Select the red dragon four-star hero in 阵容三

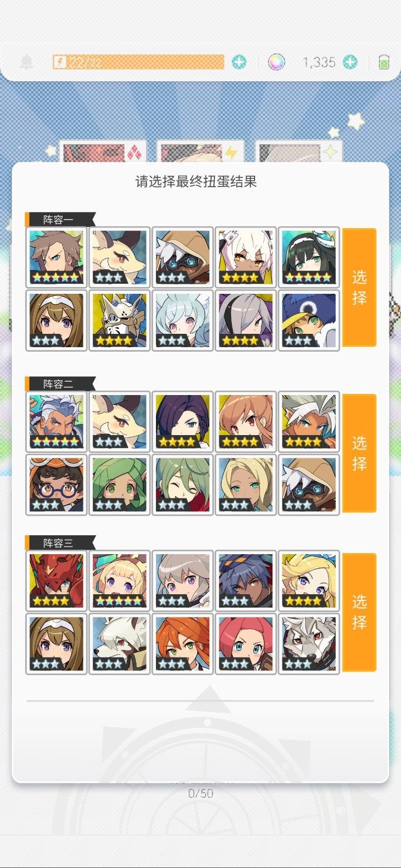[56, 580]
